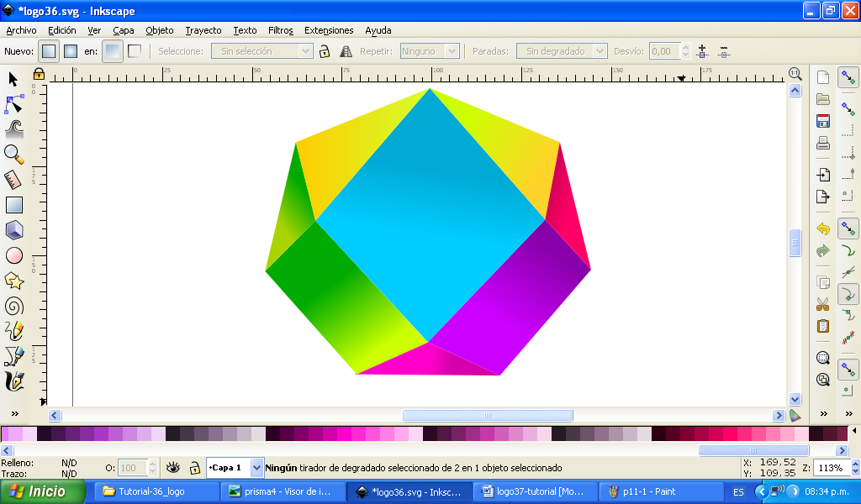Expand snap bar overflow chevron

point(849,413)
